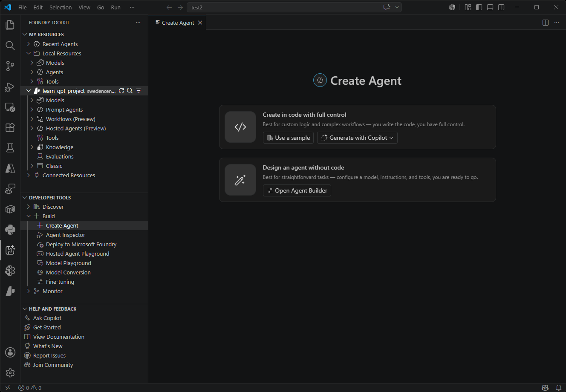Screen dimensions: 566x392
Task: Open the Accounts menu icon
Action: pyautogui.click(x=10, y=352)
